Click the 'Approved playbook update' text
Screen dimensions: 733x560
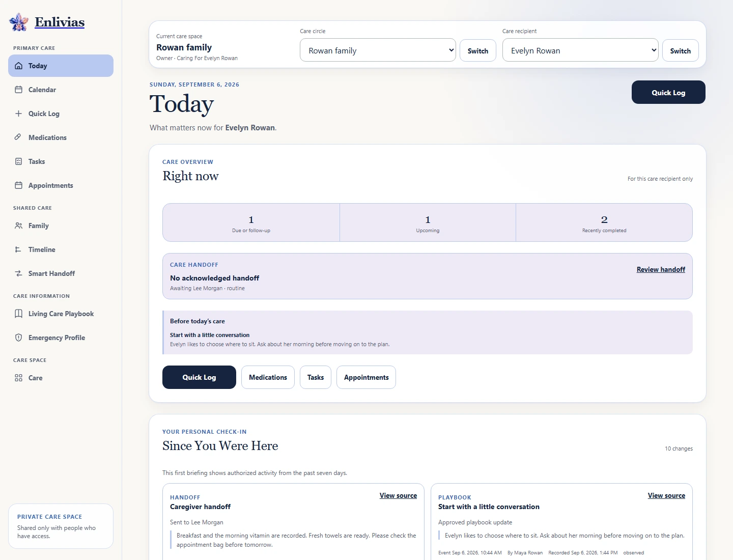(x=475, y=522)
